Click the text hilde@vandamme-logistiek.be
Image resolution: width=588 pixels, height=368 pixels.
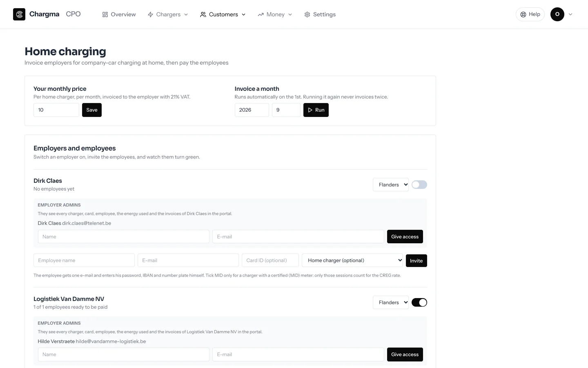[x=111, y=341]
